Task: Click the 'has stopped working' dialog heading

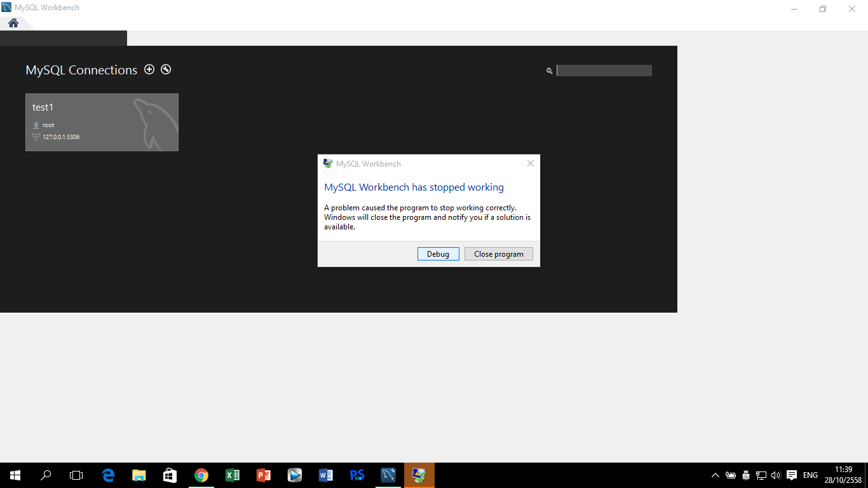Action: point(414,187)
